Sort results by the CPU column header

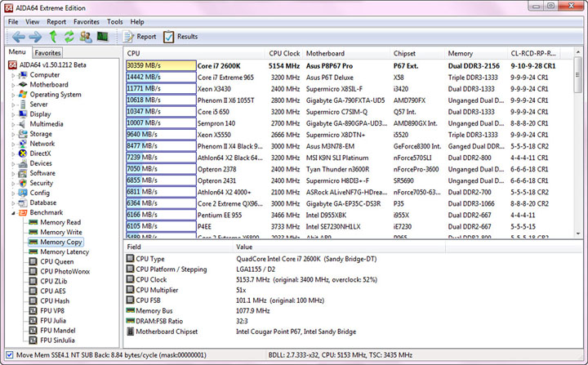(x=194, y=53)
